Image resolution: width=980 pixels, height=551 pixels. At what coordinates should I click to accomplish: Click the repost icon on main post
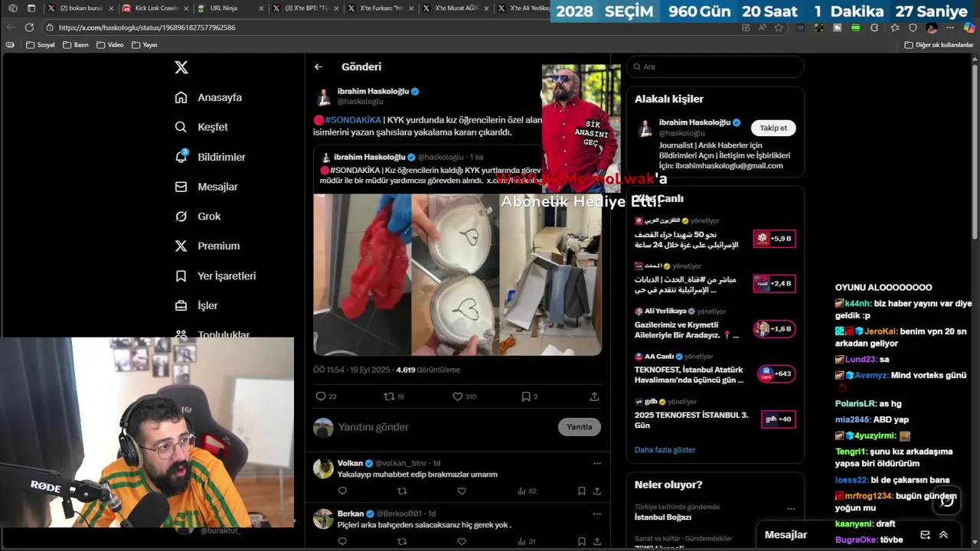click(x=389, y=396)
